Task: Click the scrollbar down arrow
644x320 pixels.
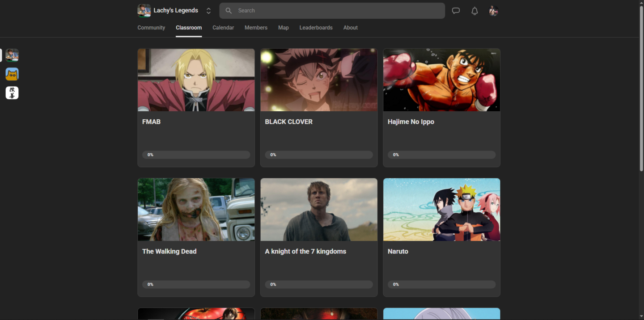Action: (x=641, y=317)
